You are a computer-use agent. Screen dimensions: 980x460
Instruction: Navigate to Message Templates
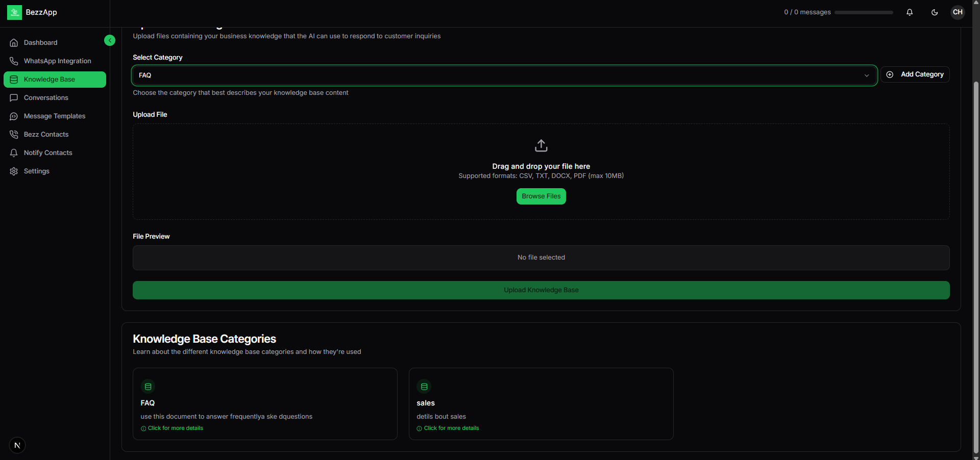pos(55,116)
